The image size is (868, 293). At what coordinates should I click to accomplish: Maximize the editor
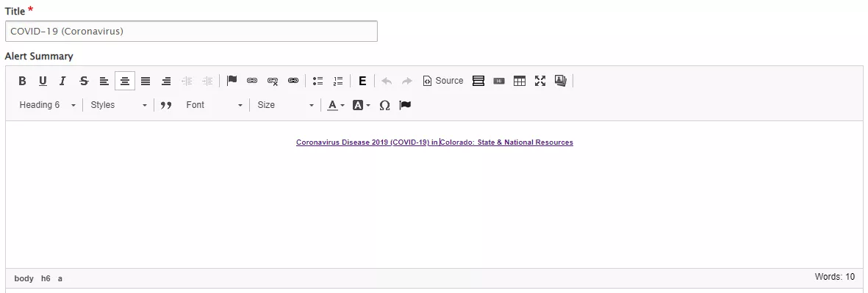(539, 81)
